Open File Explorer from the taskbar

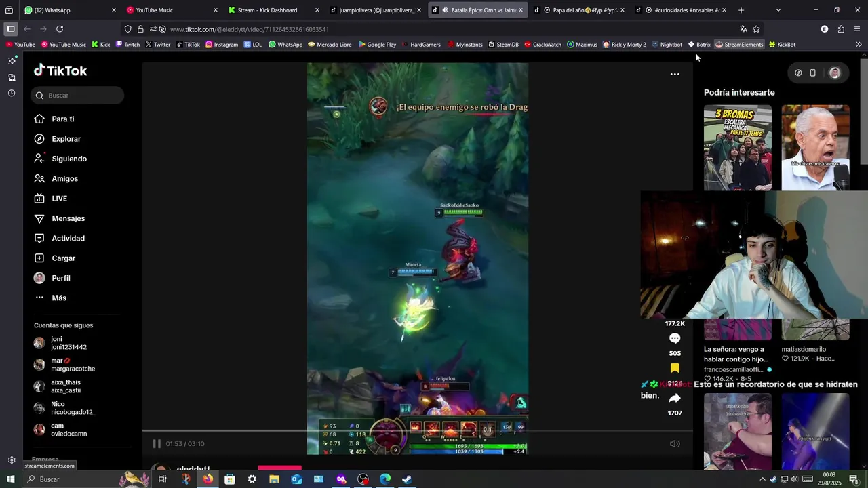[274, 479]
